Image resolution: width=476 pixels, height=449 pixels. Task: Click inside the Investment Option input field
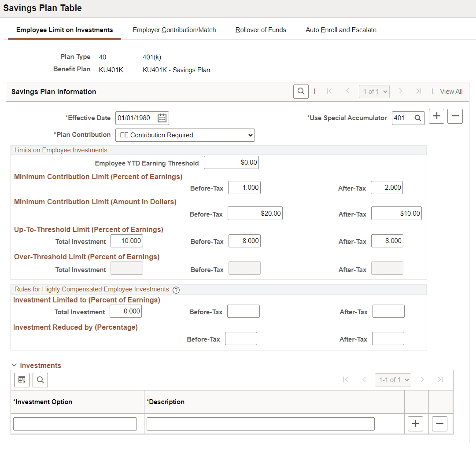pos(75,423)
